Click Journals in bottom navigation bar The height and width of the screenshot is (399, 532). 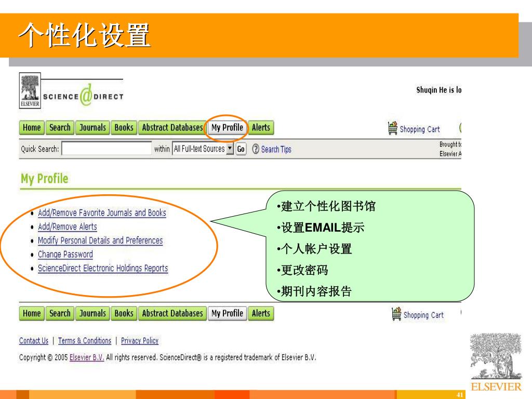[x=92, y=313]
